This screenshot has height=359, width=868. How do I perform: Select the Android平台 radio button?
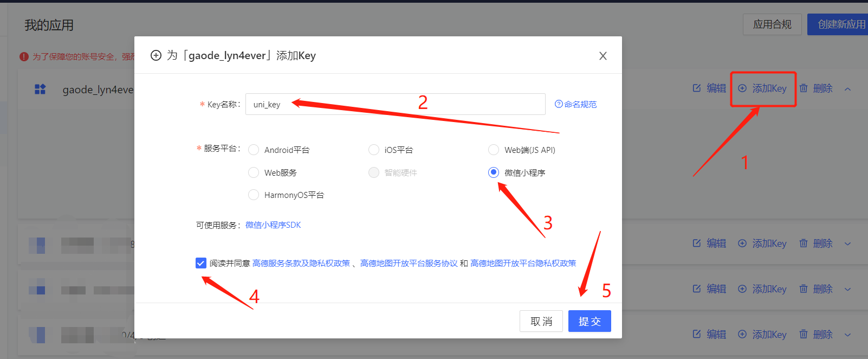pyautogui.click(x=253, y=150)
